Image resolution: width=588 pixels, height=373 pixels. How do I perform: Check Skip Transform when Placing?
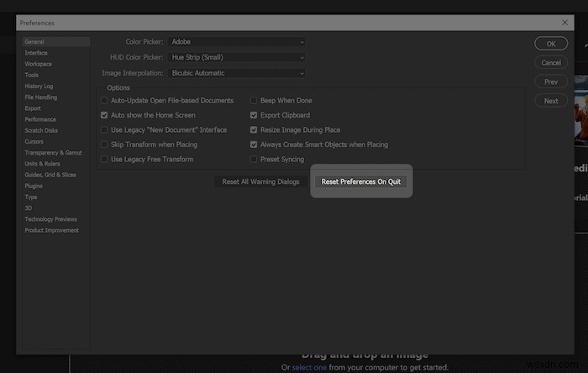104,144
